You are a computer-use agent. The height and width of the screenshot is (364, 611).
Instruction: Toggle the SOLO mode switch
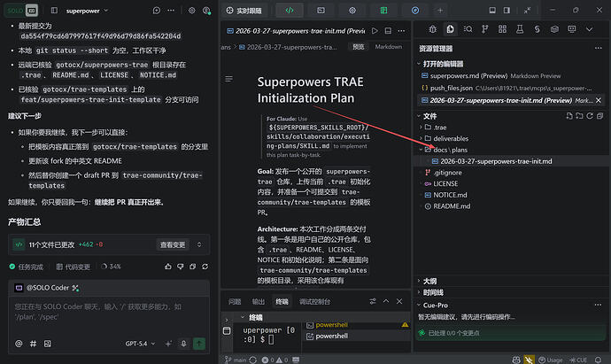coord(21,11)
